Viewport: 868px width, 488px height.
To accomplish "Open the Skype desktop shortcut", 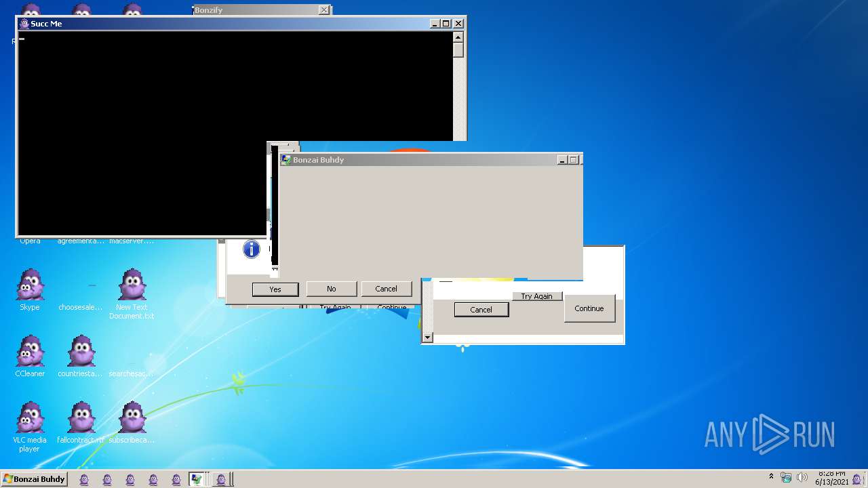I will coord(30,290).
